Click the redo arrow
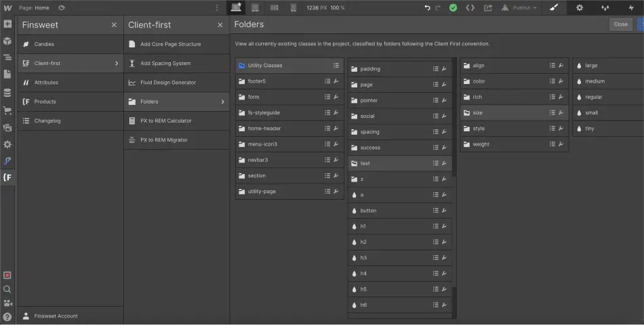 point(438,7)
